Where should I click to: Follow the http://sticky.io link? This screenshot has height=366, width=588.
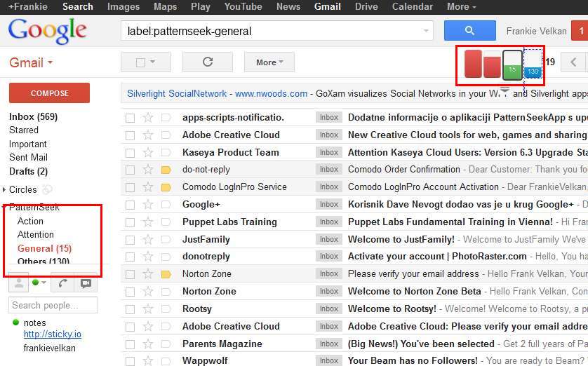tap(53, 334)
